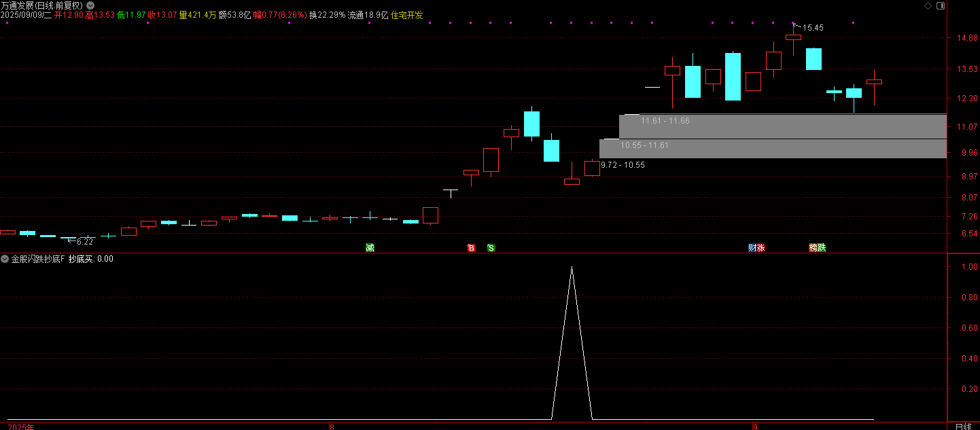Click the 14.88 price axis label
Screen dimensions: 980x430
(x=967, y=39)
